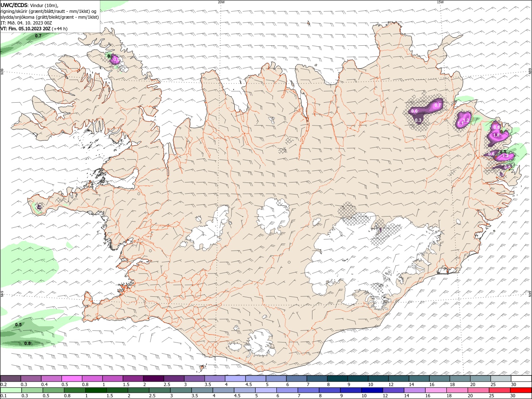
Task: Click the 8 dark teal swatch, upper legend row
Action: pos(337,379)
